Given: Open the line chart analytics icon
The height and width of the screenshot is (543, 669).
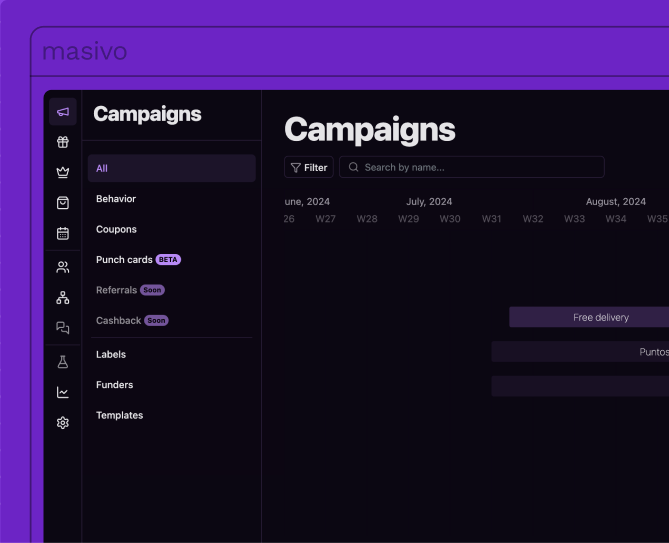Looking at the screenshot, I should (x=63, y=392).
